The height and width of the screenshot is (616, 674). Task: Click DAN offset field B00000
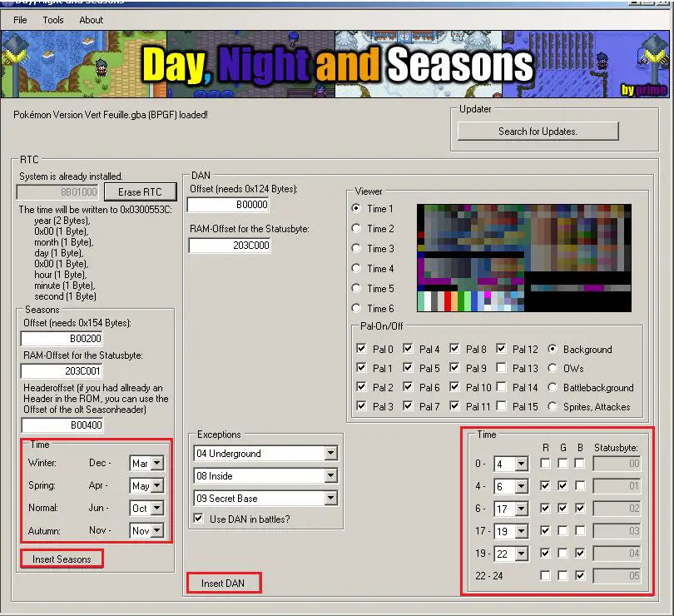point(229,205)
